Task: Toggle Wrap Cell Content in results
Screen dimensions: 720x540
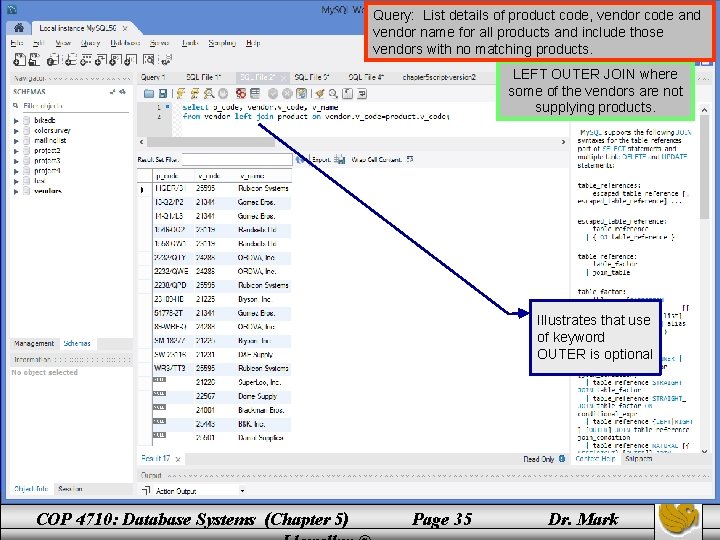Action: 410,159
